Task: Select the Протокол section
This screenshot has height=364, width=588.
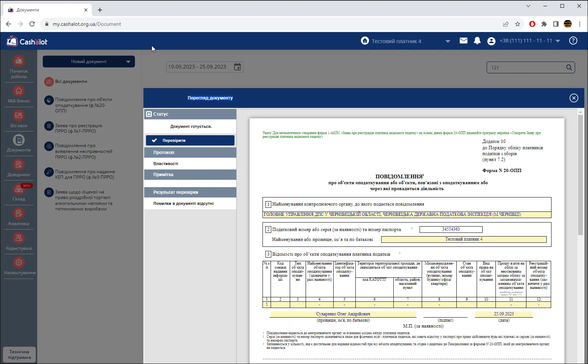Action: tap(190, 153)
